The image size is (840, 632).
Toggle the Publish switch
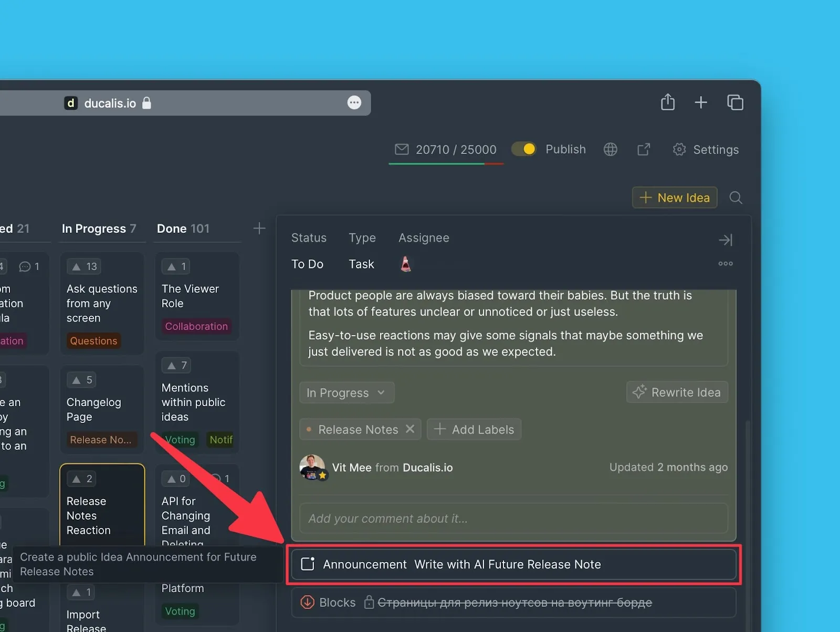point(523,149)
